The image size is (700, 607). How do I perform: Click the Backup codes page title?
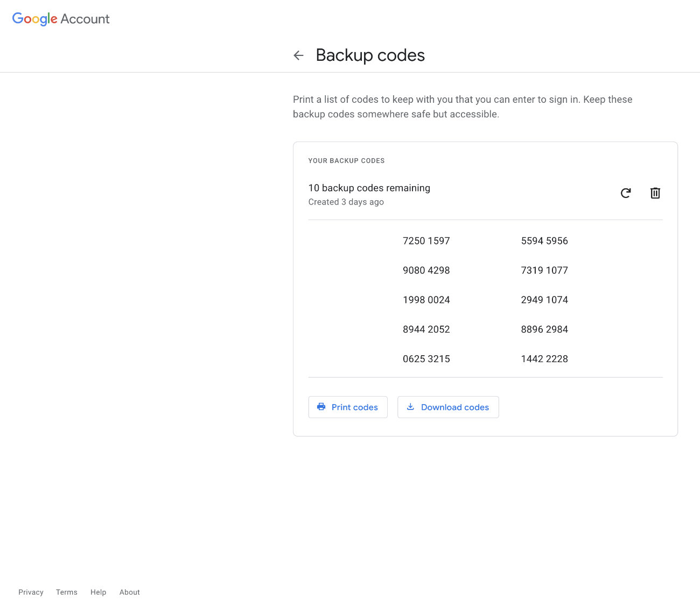(x=370, y=55)
